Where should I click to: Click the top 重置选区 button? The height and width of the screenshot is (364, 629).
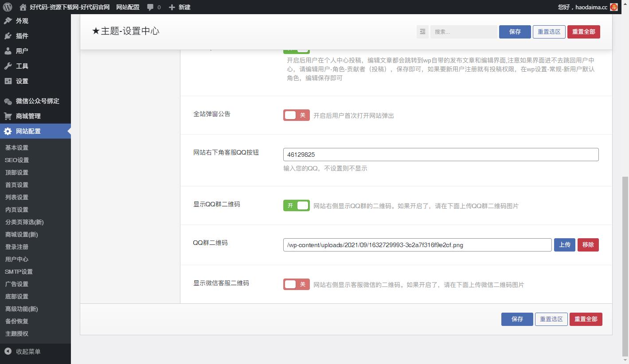point(549,32)
